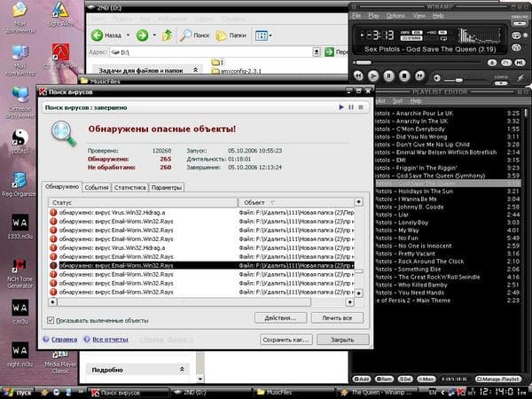Click the start scan (play) icon in scan window
The height and width of the screenshot is (399, 532).
pyautogui.click(x=341, y=107)
